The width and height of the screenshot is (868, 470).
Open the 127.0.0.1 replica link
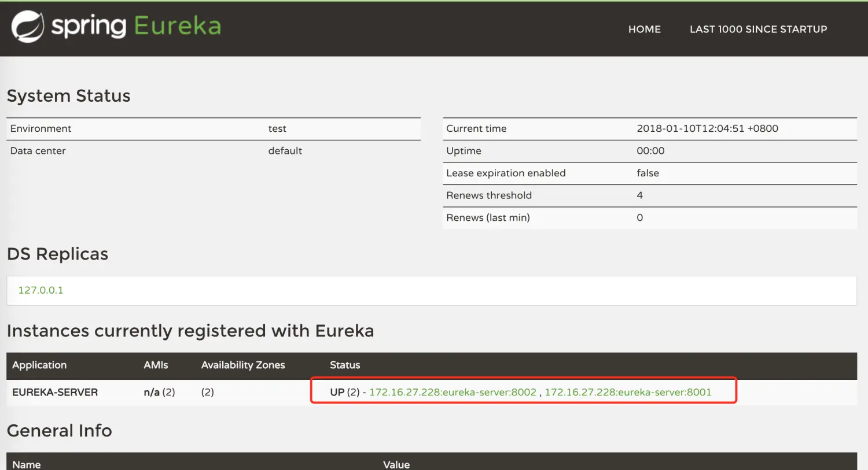[x=41, y=290]
